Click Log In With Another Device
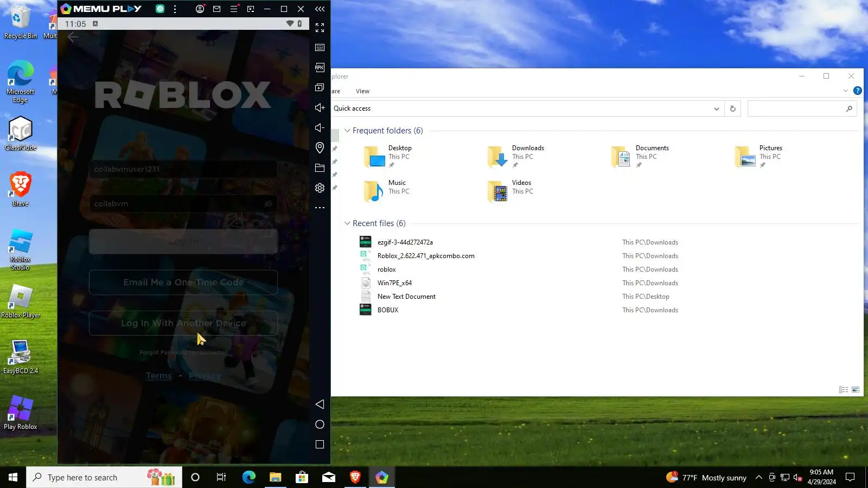Screen dimensions: 868x488 183,323
